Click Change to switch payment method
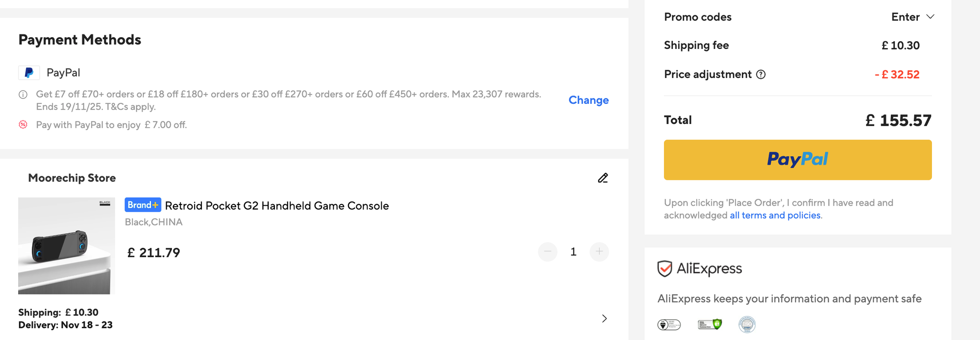 click(x=588, y=100)
